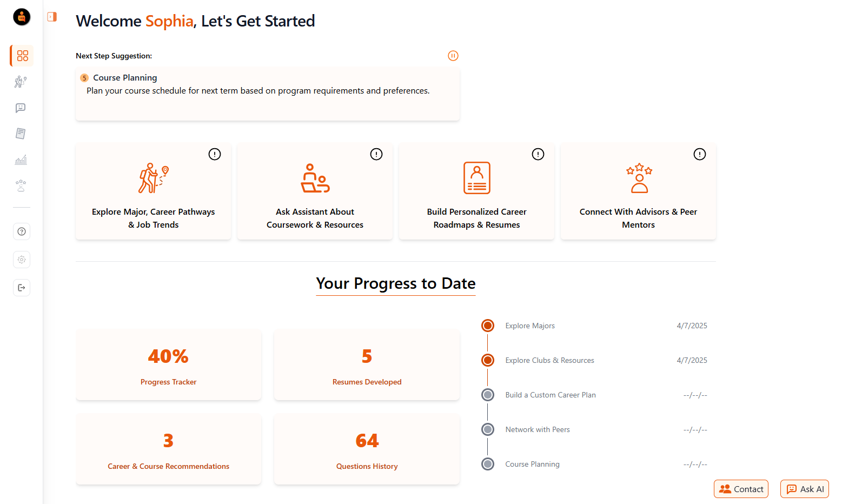Click the help question mark icon

coord(22,231)
